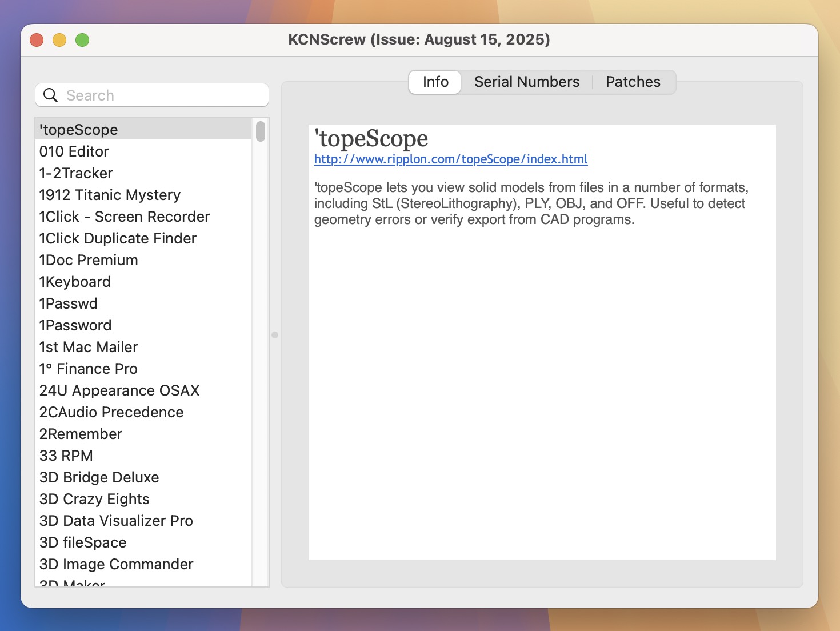840x631 pixels.
Task: Open the Patches tab
Action: 633,82
